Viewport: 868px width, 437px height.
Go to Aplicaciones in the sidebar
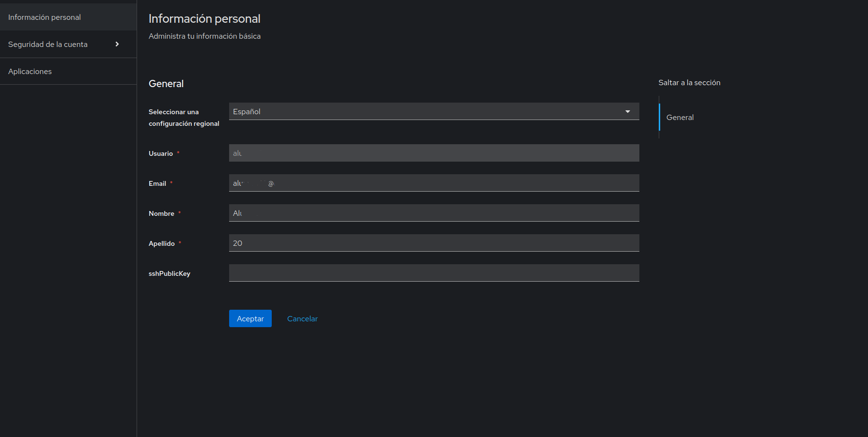coord(30,72)
